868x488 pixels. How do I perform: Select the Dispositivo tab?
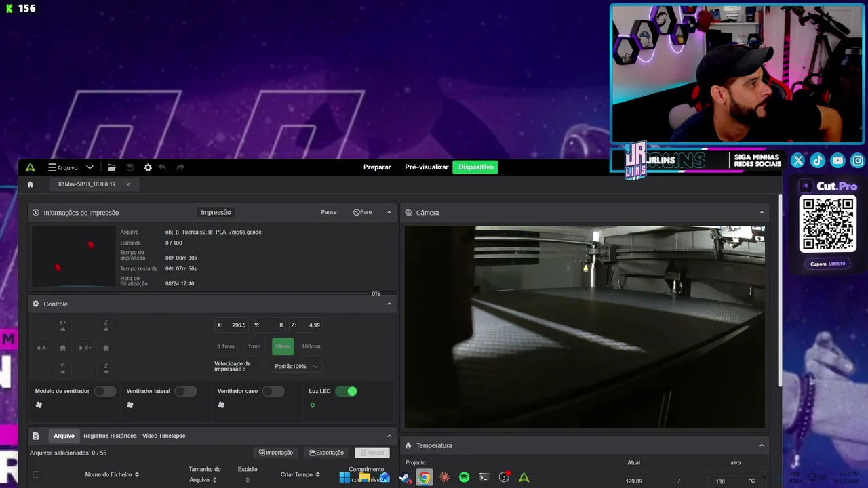tap(475, 167)
